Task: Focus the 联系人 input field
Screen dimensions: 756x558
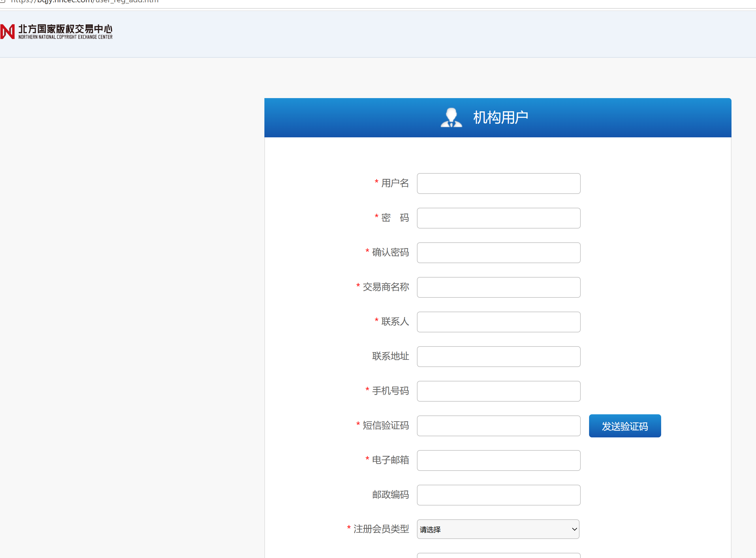Action: [x=499, y=322]
